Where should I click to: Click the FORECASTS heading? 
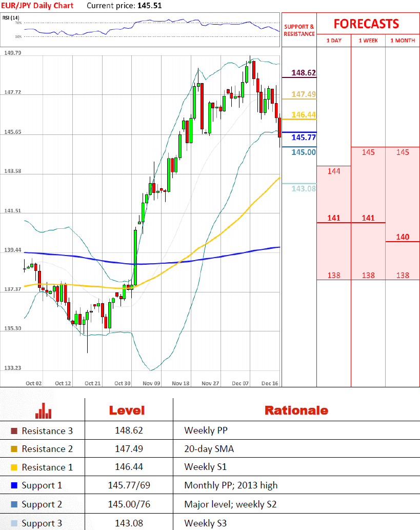366,24
